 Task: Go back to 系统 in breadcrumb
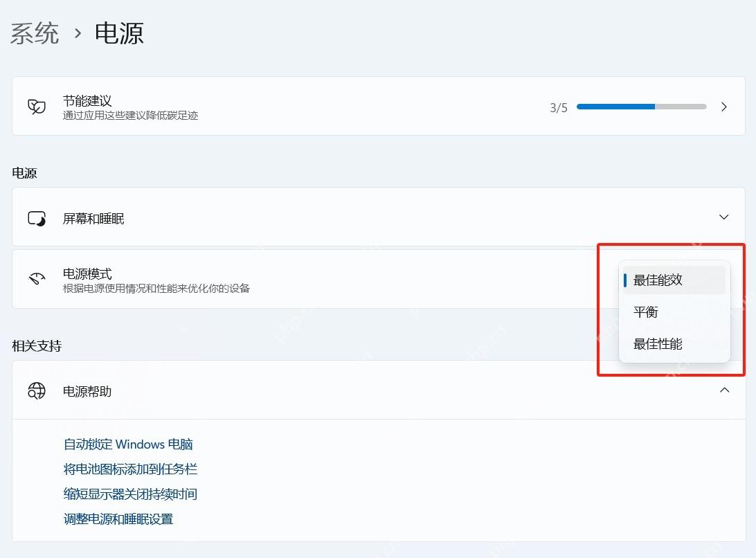tap(35, 33)
